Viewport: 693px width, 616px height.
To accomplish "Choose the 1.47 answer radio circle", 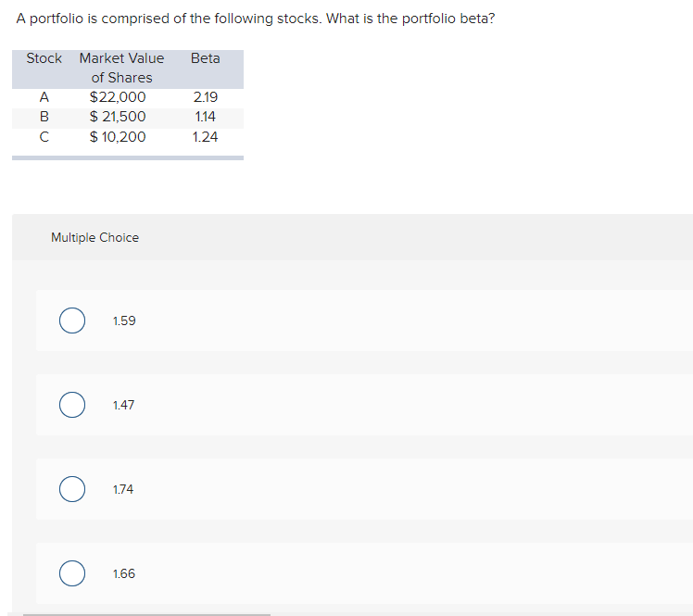I will click(x=72, y=405).
